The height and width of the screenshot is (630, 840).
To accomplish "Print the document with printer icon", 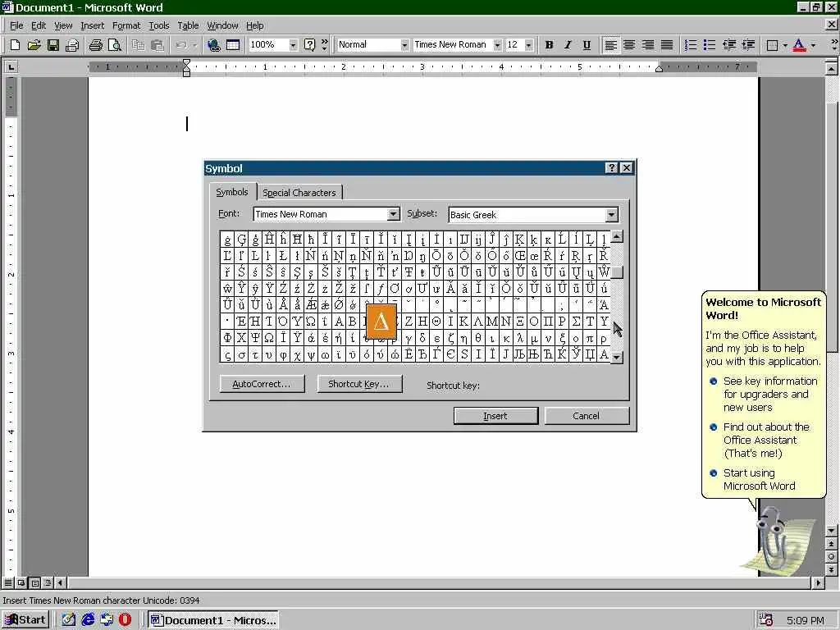I will pos(95,45).
